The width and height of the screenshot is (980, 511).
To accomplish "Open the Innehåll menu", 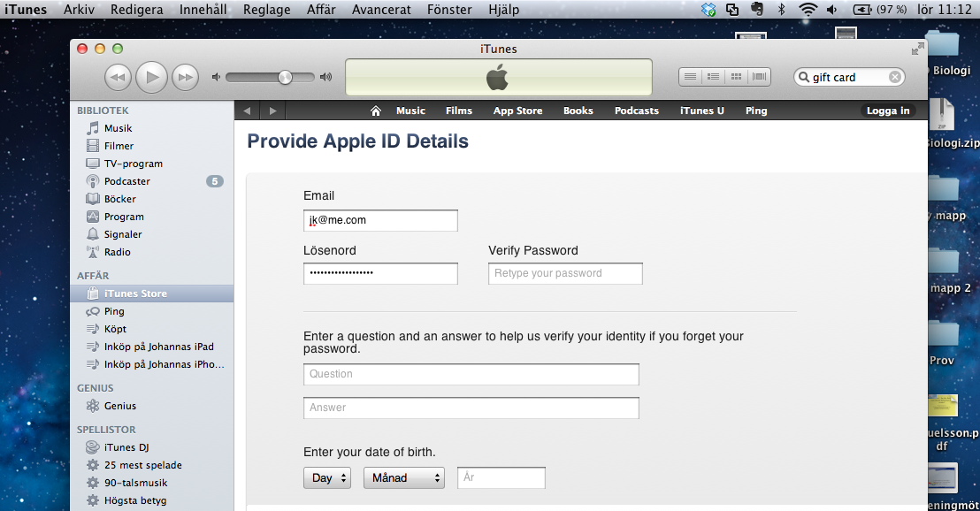I will 203,10.
